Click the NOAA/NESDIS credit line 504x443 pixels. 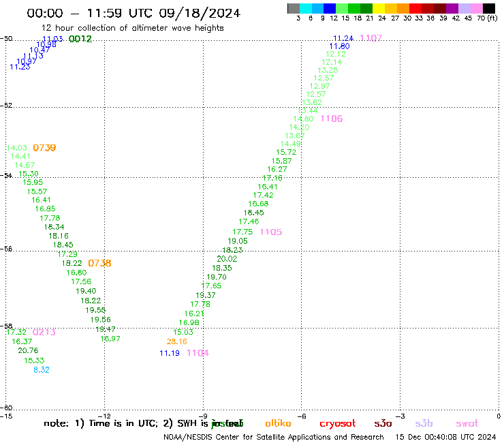(274, 438)
